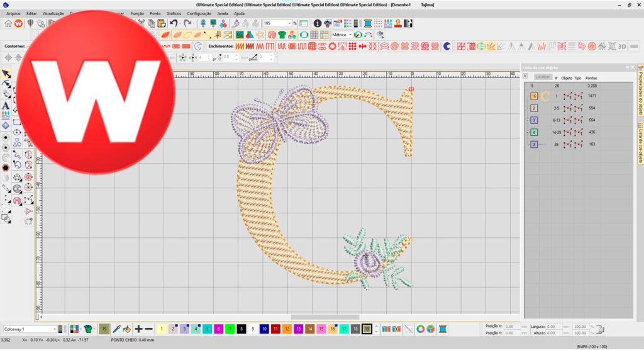Open the Ajuda menu

pyautogui.click(x=239, y=14)
